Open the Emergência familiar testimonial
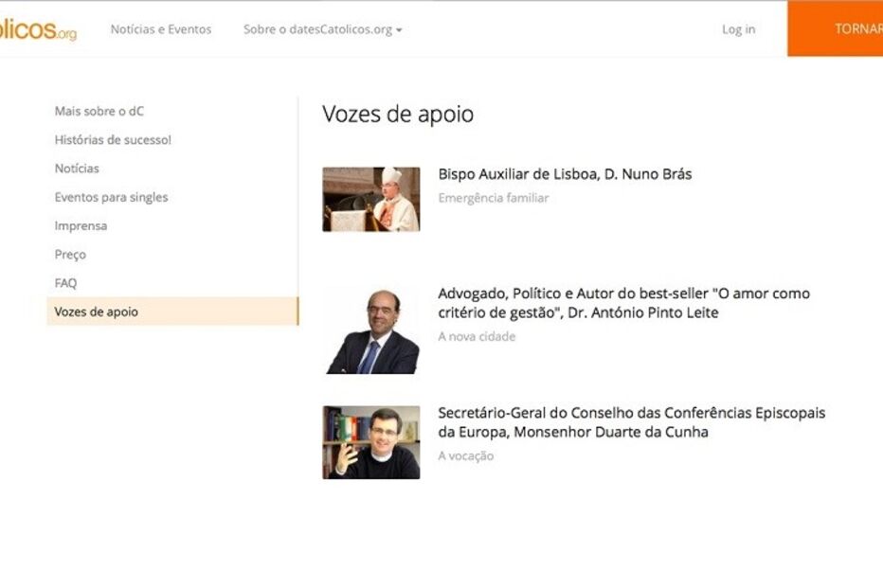 tap(493, 198)
